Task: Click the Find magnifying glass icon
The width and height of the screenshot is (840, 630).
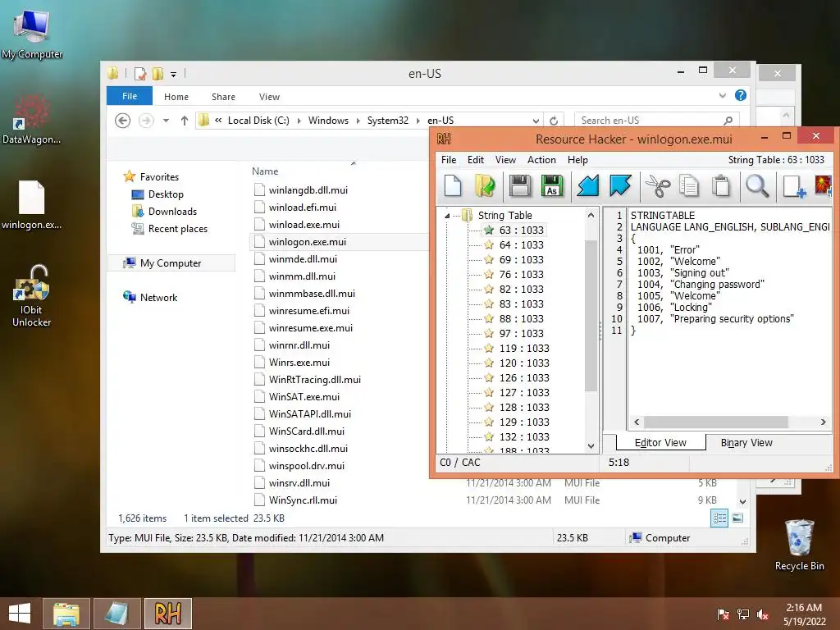Action: click(757, 186)
